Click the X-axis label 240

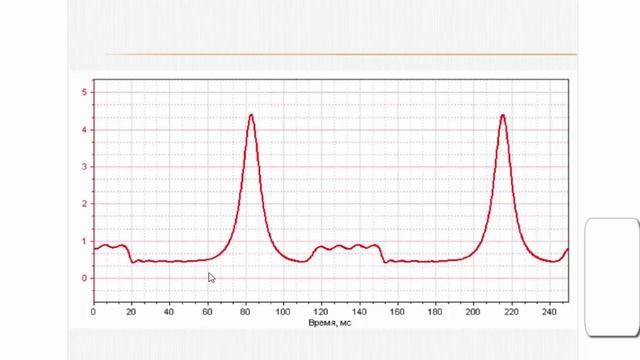[x=549, y=312]
